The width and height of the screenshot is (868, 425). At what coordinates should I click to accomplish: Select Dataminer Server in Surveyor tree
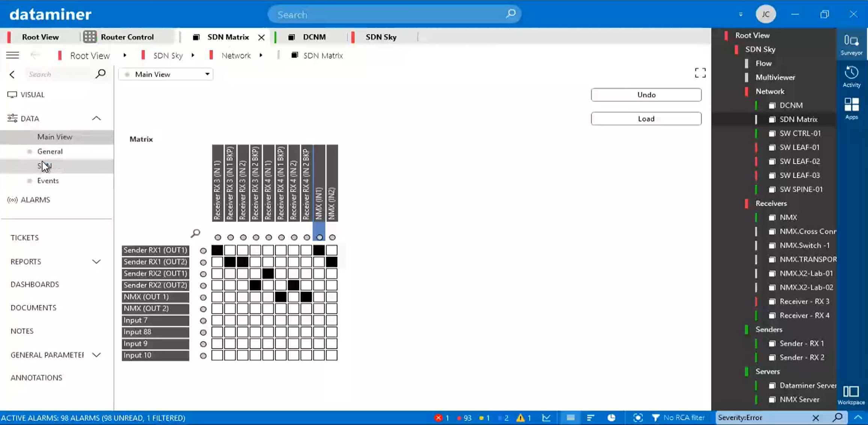coord(808,385)
